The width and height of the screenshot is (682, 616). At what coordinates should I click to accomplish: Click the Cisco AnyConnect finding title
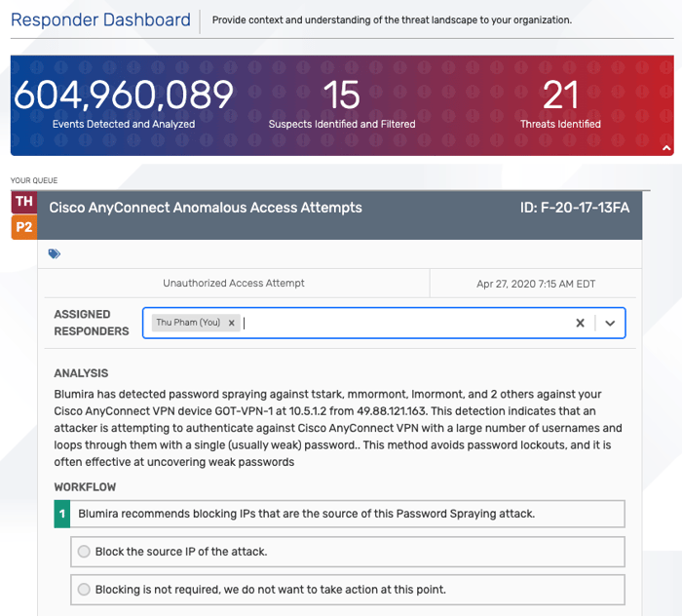click(x=206, y=208)
